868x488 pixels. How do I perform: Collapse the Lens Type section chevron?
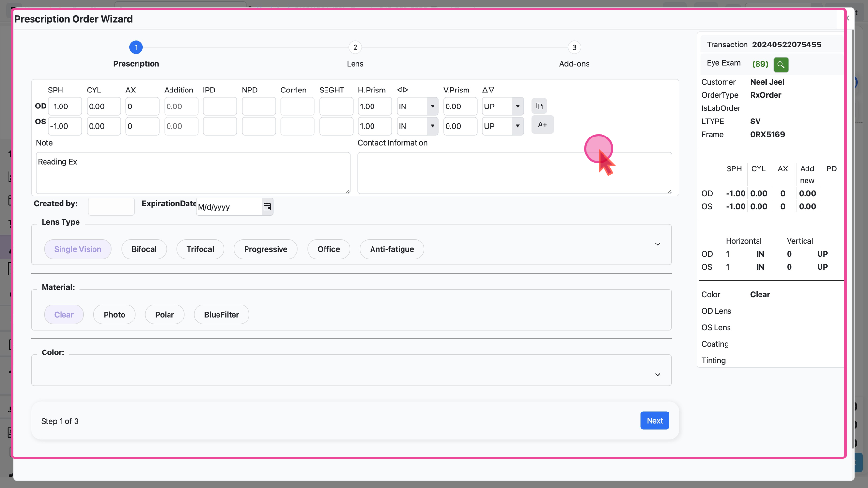coord(657,244)
